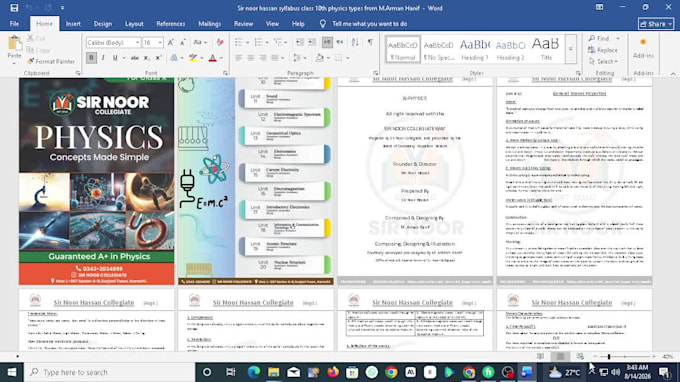The height and width of the screenshot is (382, 680).
Task: Switch to Read Mode view in status bar
Action: (540, 356)
